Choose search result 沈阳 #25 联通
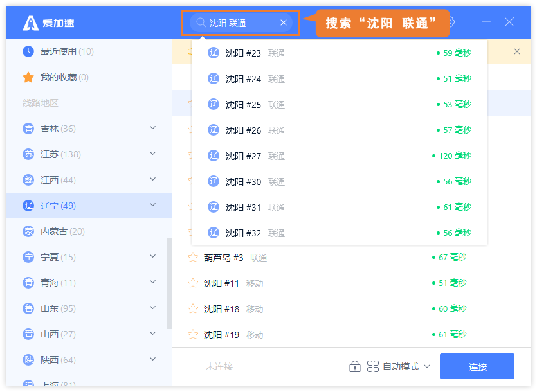Viewport: 537px width, 392px height. click(340, 104)
